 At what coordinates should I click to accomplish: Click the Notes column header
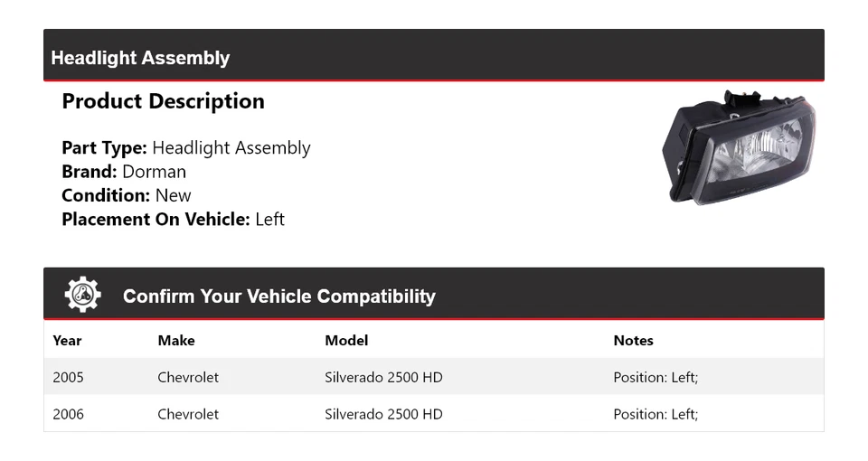(633, 341)
